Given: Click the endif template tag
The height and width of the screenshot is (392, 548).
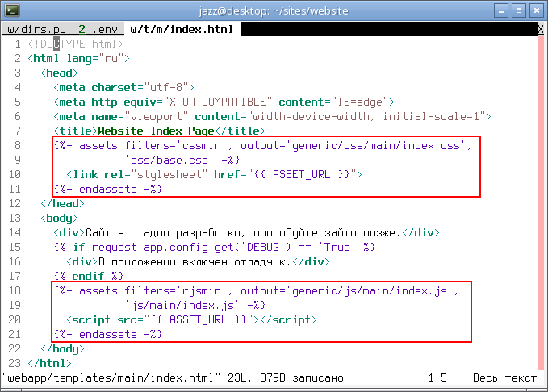Looking at the screenshot, I should [89, 277].
